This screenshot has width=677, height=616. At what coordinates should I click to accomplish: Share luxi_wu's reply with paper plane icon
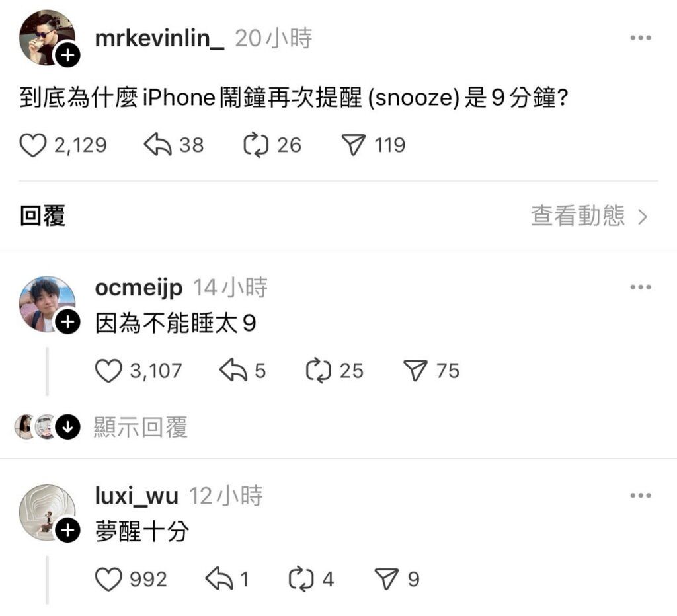click(386, 579)
